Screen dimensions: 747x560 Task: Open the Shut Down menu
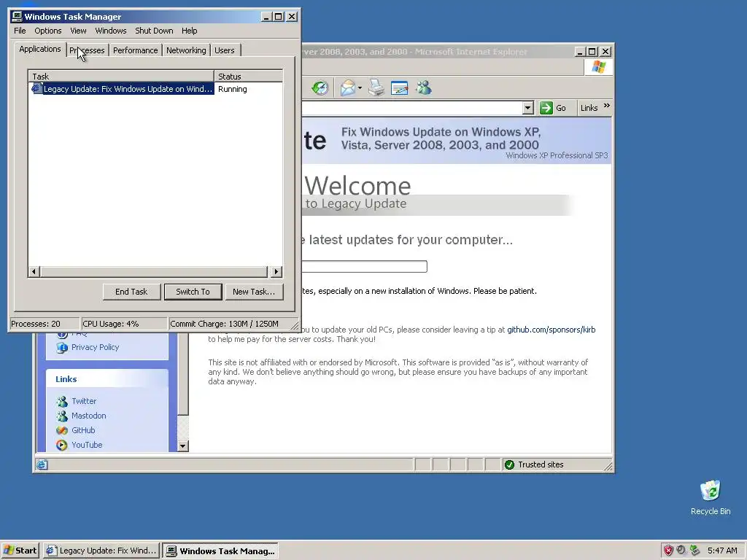pos(154,31)
